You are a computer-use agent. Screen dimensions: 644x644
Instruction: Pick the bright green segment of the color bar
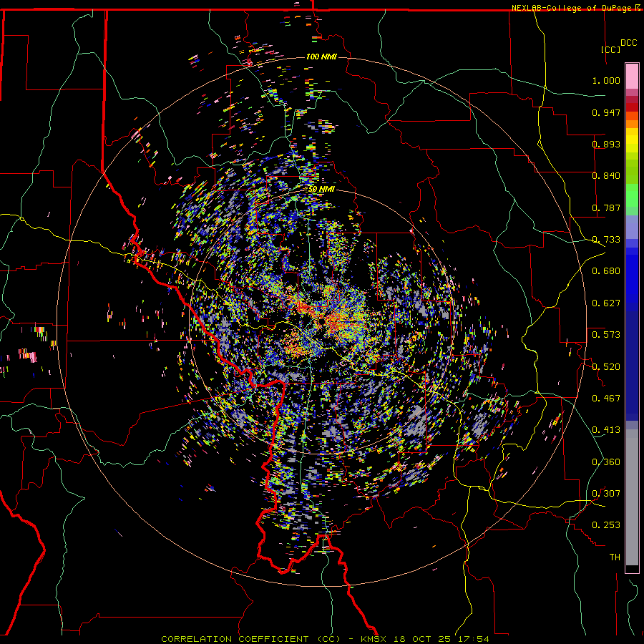[x=632, y=195]
